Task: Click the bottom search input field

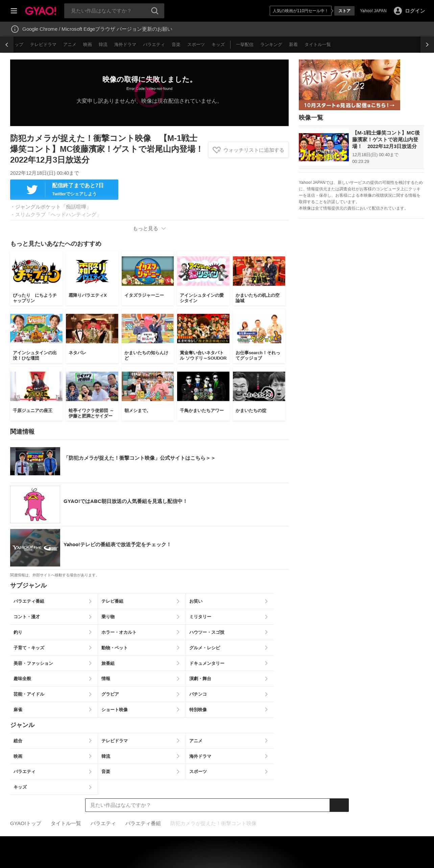Action: pyautogui.click(x=207, y=805)
